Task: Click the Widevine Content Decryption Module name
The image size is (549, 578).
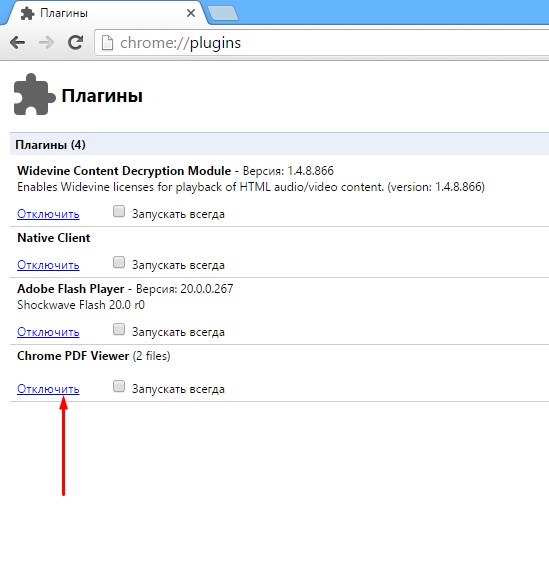Action: point(124,171)
